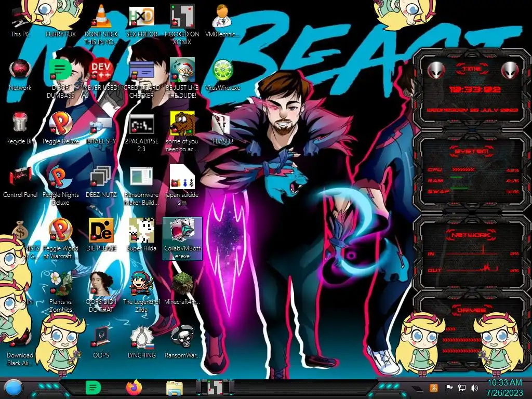Click the red clock time readout on the widget
This screenshot has width=532, height=399.
[475, 89]
